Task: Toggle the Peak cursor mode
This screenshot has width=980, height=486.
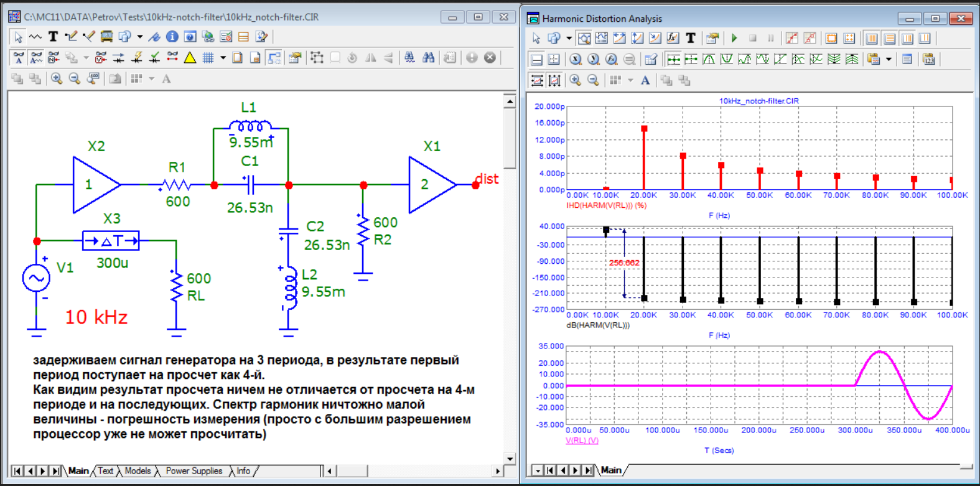Action: (709, 59)
